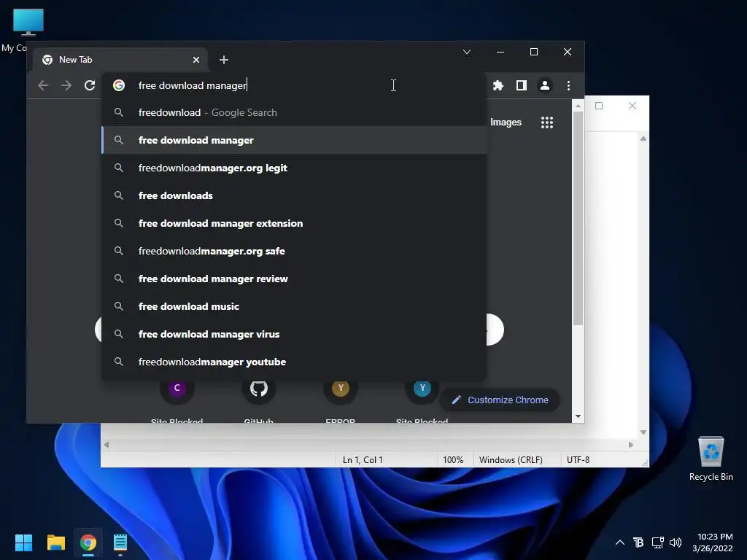Choose the plain 'free download manager' suggestion

tap(294, 140)
